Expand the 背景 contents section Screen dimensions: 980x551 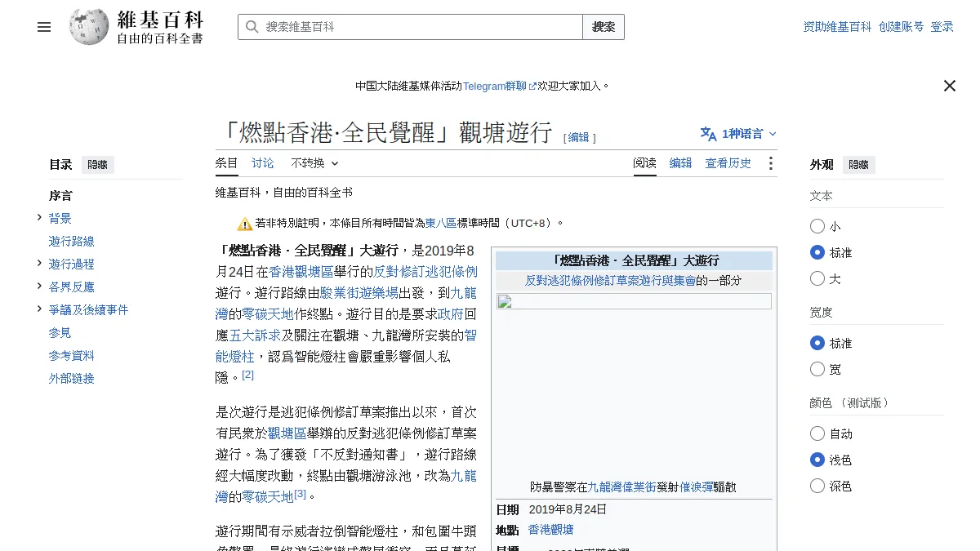click(x=39, y=217)
